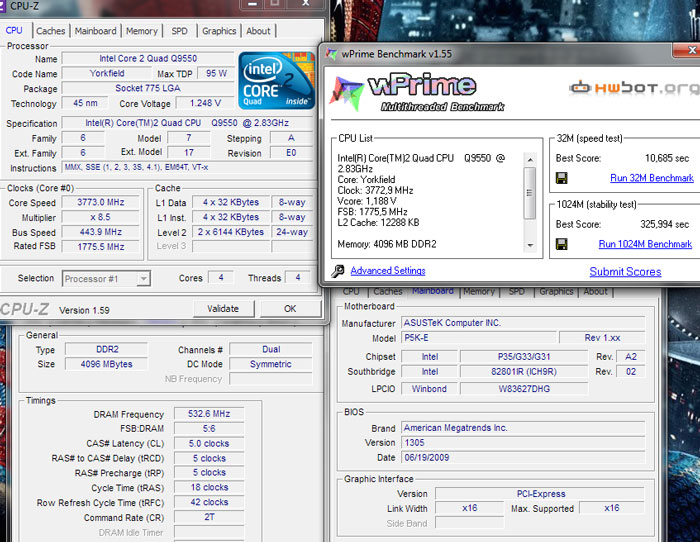Viewport: 700px width, 542px height.
Task: Click the motherboard Model field P5K-E
Action: (479, 338)
